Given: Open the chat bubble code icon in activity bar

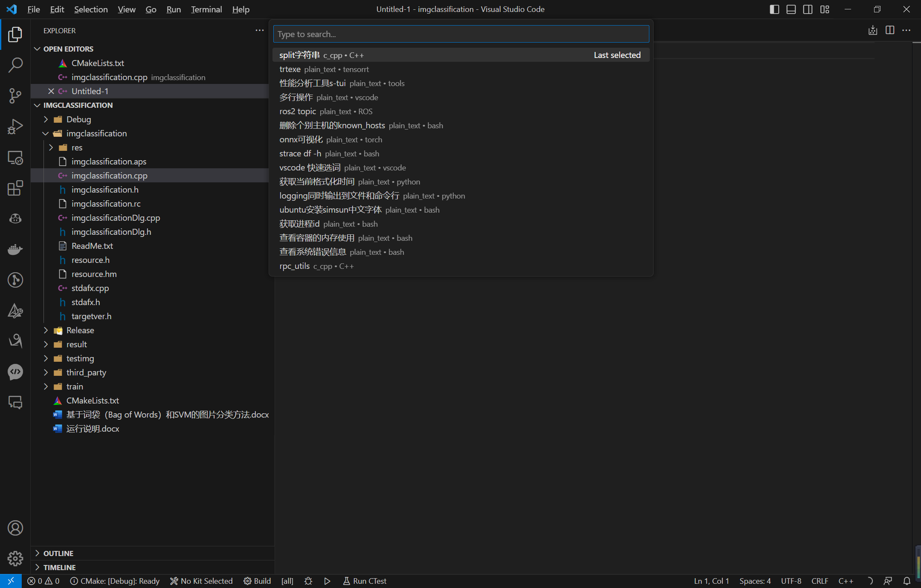Looking at the screenshot, I should 15,372.
